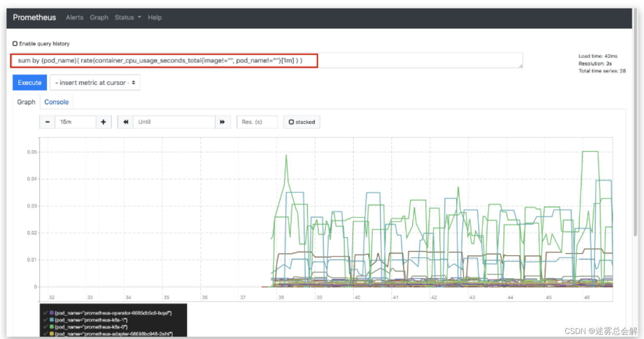Image resolution: width=644 pixels, height=339 pixels.
Task: Toggle checkmark for prometheus-operator series
Action: click(46, 313)
